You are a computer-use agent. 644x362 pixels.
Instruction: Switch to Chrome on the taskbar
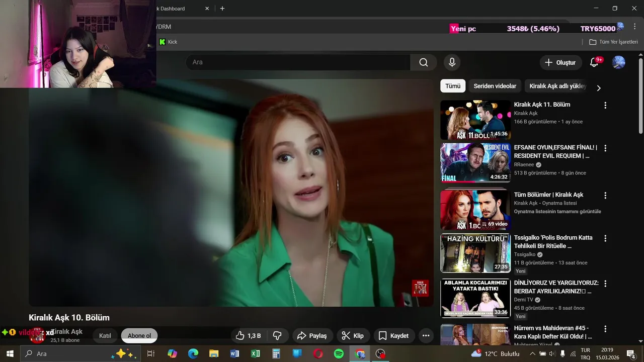pyautogui.click(x=360, y=353)
